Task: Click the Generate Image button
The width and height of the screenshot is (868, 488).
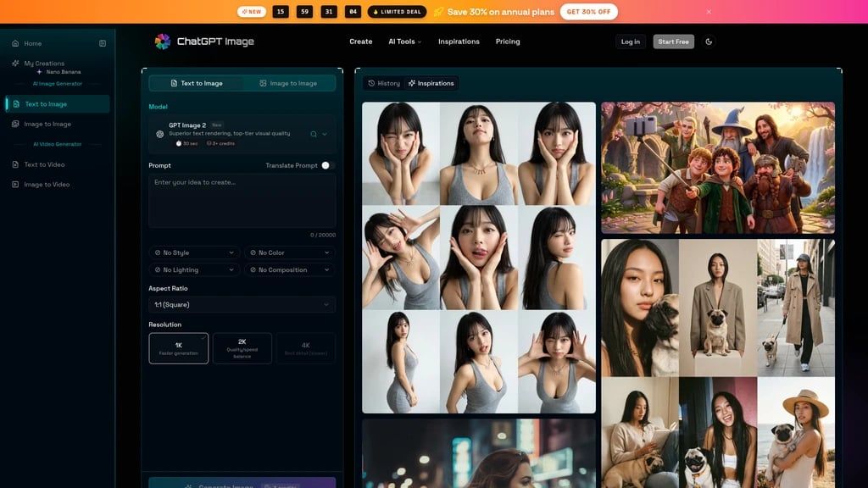Action: click(242, 482)
